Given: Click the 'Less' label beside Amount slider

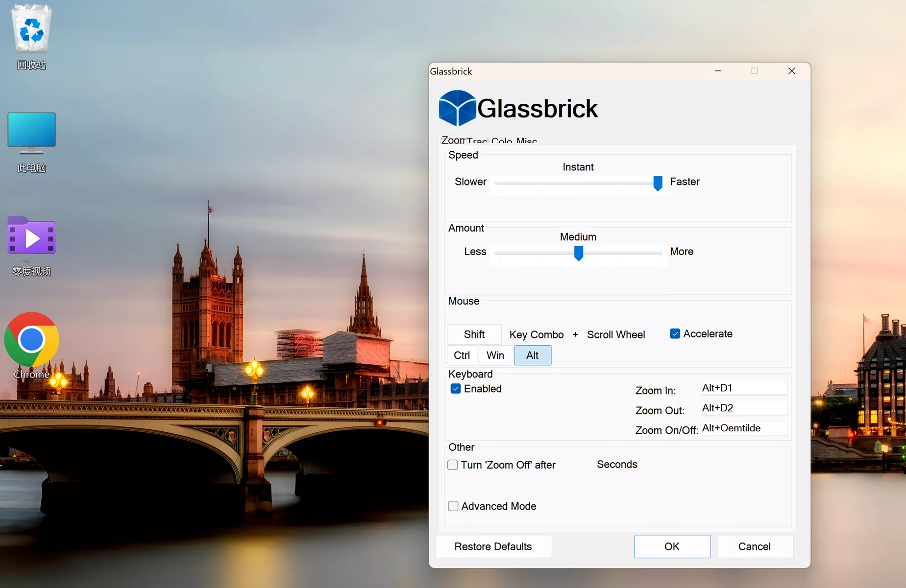Looking at the screenshot, I should point(475,252).
